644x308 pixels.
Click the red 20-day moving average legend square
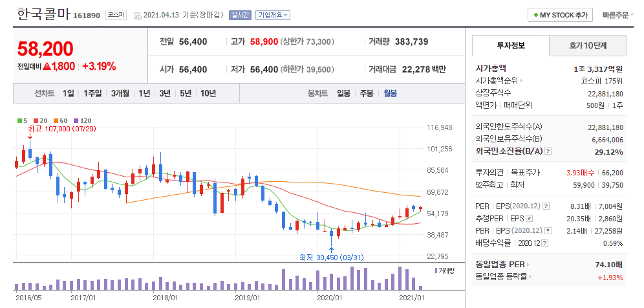coord(36,121)
